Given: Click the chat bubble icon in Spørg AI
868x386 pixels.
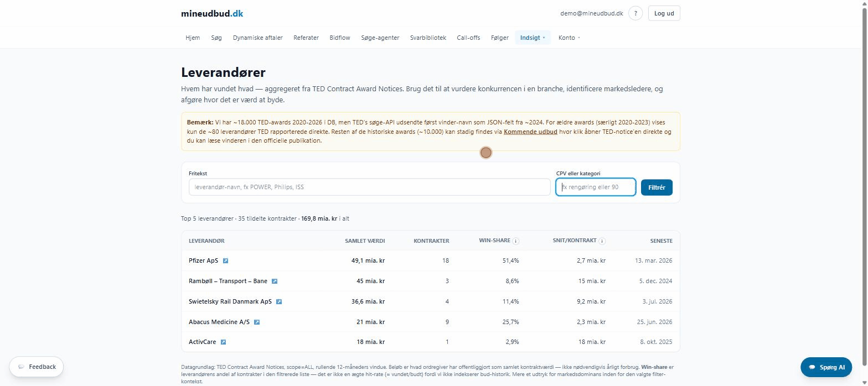Looking at the screenshot, I should point(812,367).
